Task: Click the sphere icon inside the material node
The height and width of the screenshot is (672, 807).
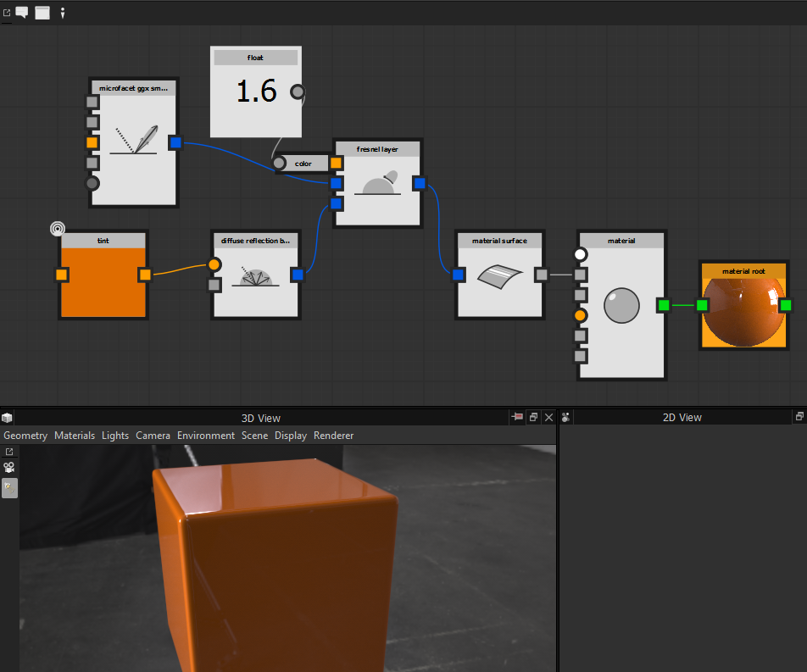Action: point(621,306)
